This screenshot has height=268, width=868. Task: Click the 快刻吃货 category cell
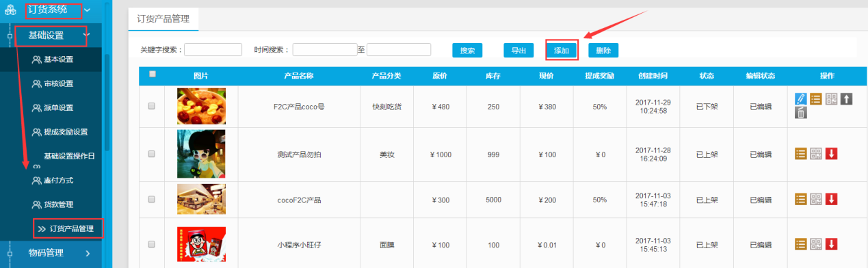click(386, 106)
